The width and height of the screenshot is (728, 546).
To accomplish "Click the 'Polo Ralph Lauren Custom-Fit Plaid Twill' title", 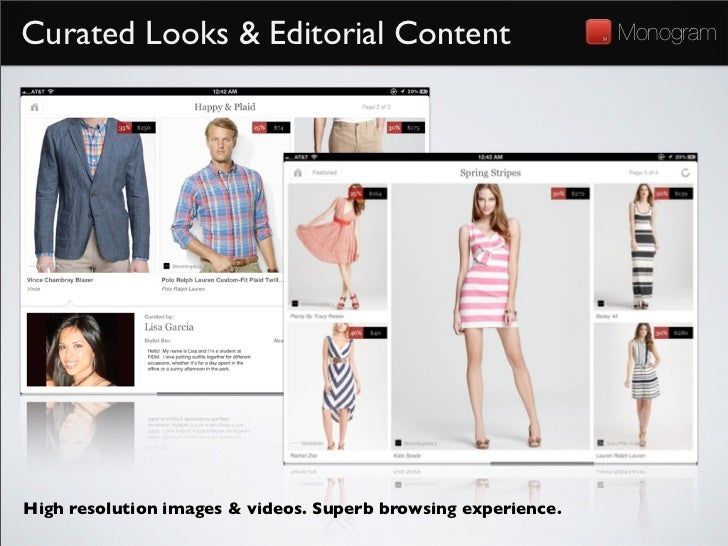I will click(x=222, y=280).
